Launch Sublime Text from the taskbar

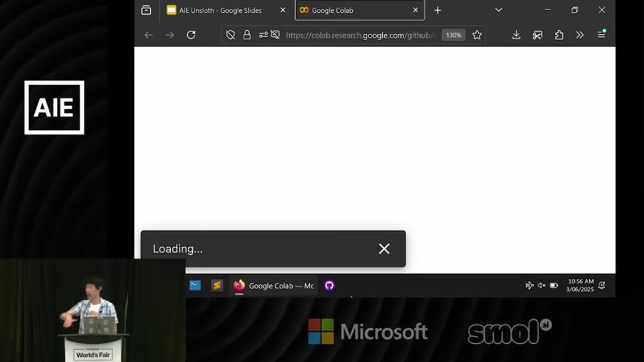click(217, 285)
